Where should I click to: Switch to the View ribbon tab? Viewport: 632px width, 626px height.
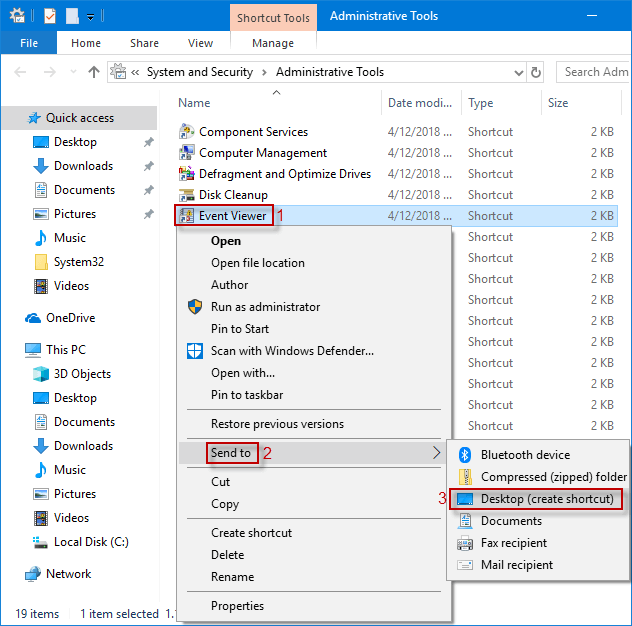point(200,43)
